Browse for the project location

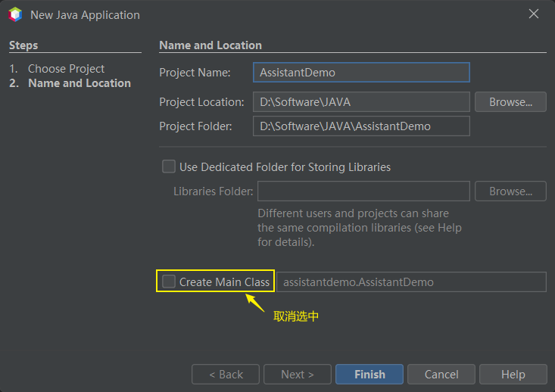[510, 101]
